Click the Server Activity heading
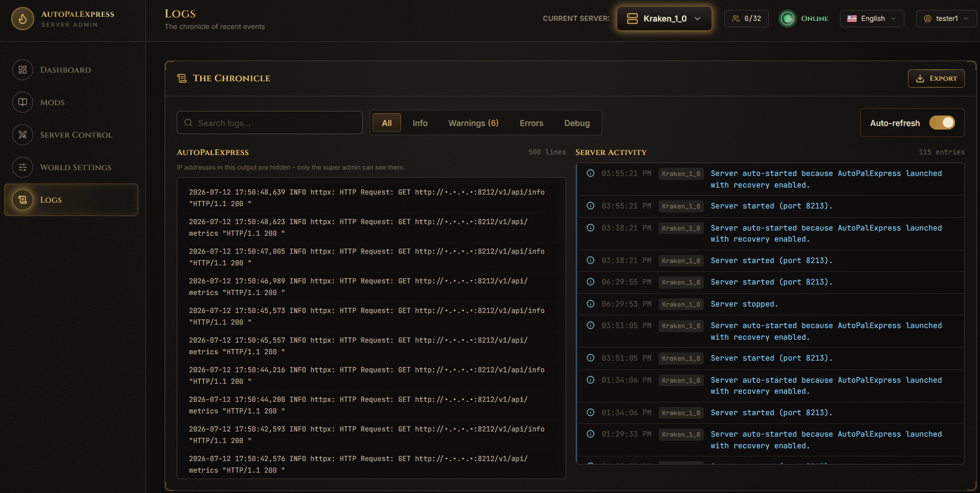Viewport: 980px width, 493px height. tap(611, 152)
